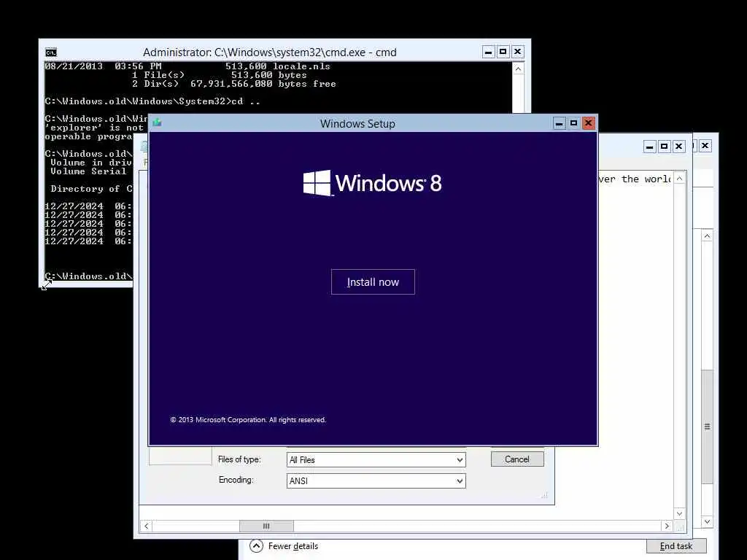Click the Task Manager vertical scrollbar thumb
This screenshot has width=747, height=560.
click(708, 427)
